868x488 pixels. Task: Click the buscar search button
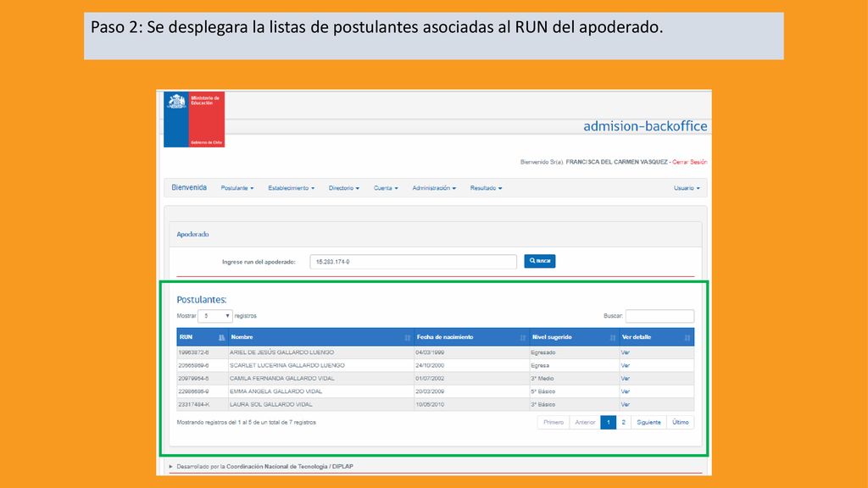coord(540,261)
